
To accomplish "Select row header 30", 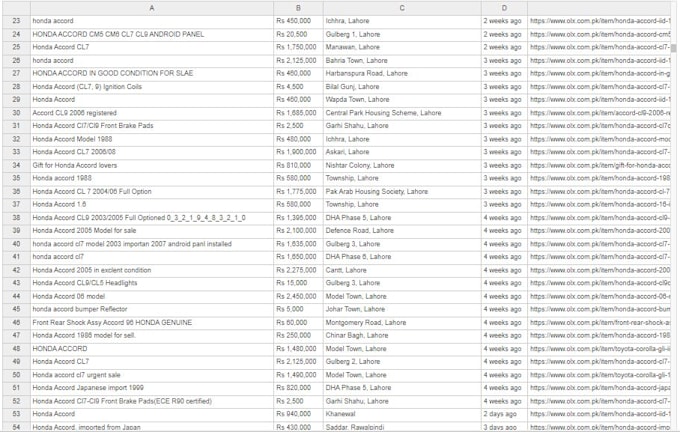I will 16,113.
